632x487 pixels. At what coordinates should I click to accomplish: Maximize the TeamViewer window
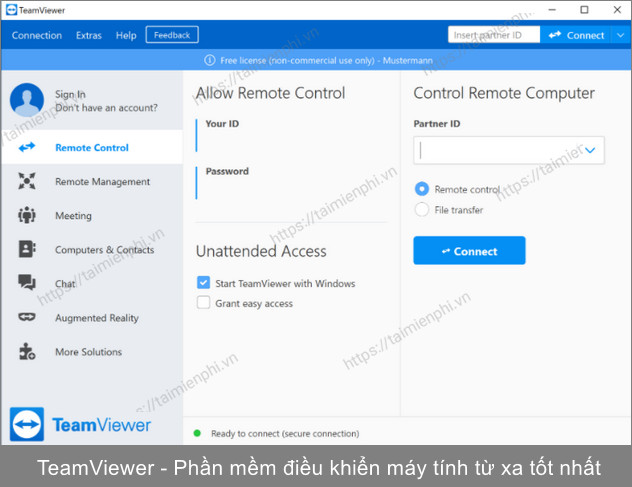coord(584,10)
